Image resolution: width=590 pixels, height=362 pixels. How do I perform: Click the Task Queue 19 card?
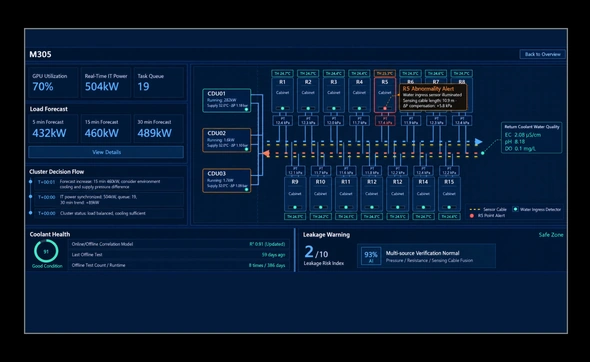(158, 82)
